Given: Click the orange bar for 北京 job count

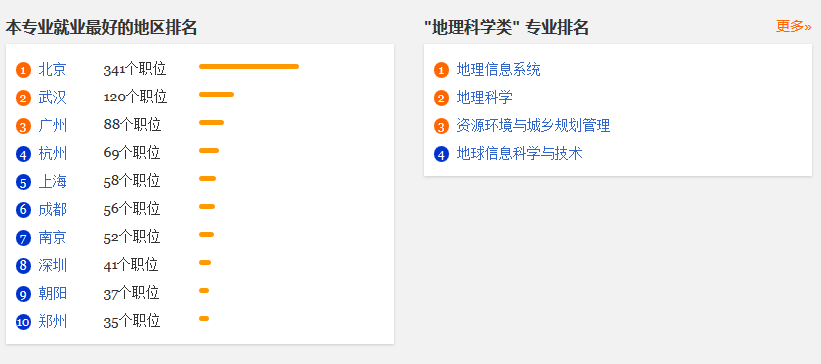Looking at the screenshot, I should 249,67.
